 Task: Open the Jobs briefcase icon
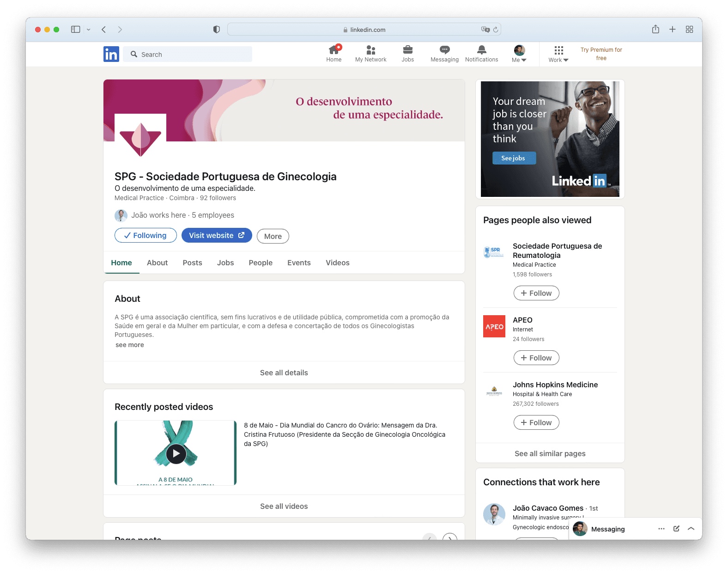(408, 54)
